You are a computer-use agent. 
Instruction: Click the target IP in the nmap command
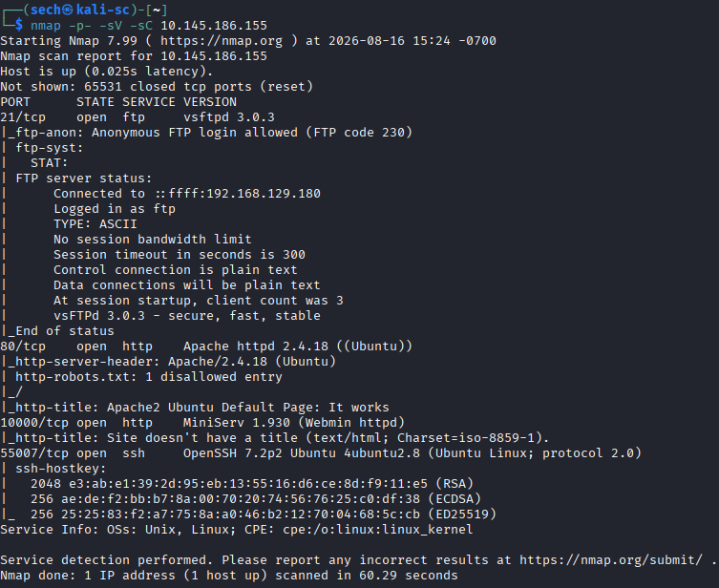click(x=214, y=26)
